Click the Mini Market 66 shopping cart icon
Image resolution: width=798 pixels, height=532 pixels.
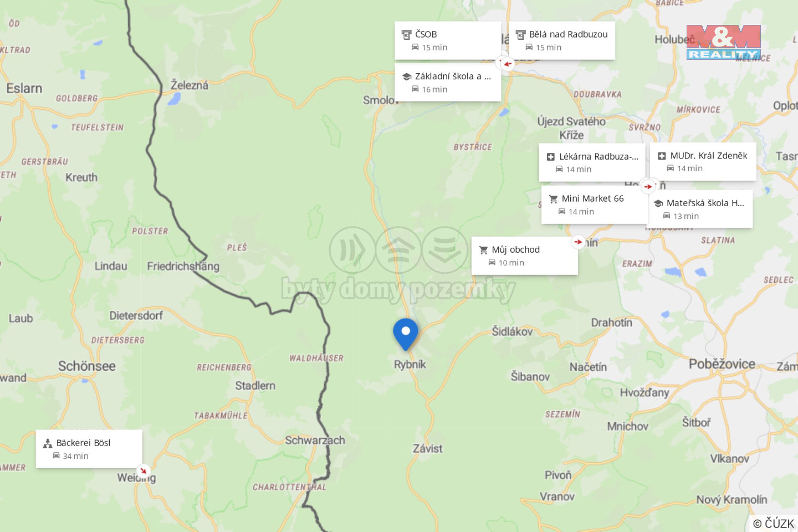tap(553, 199)
